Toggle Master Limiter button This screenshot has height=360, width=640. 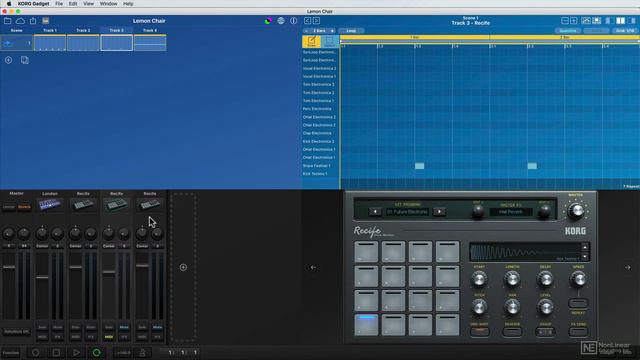coord(9,207)
